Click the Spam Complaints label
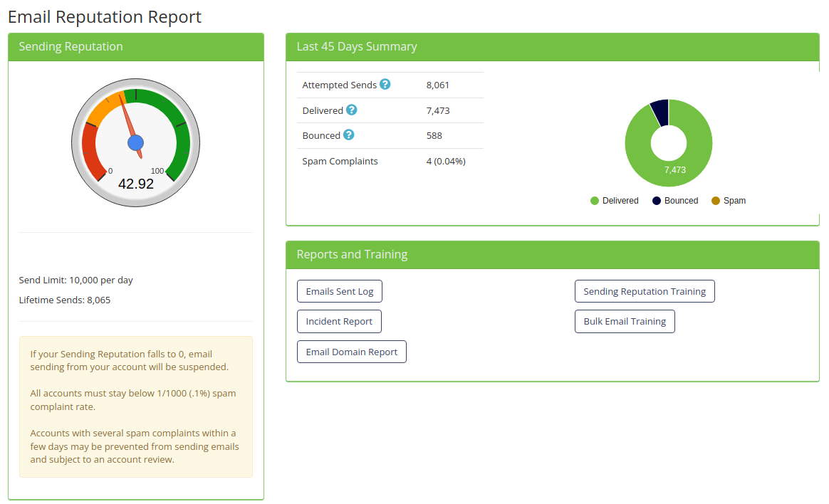The width and height of the screenshot is (829, 504). [x=340, y=161]
